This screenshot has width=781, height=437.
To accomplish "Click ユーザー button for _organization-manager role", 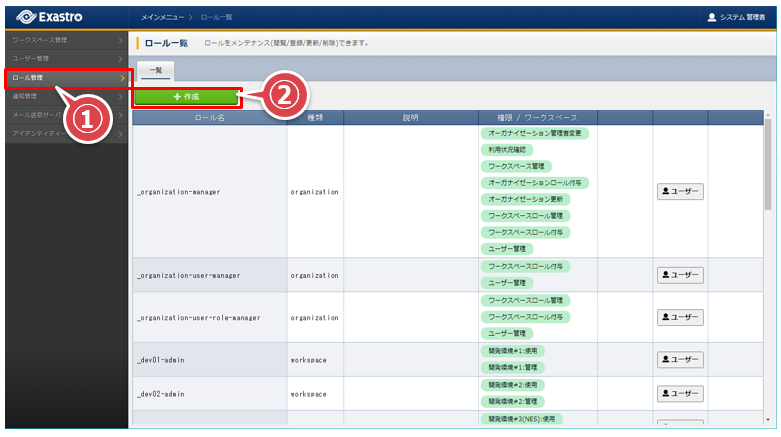I will pos(680,191).
